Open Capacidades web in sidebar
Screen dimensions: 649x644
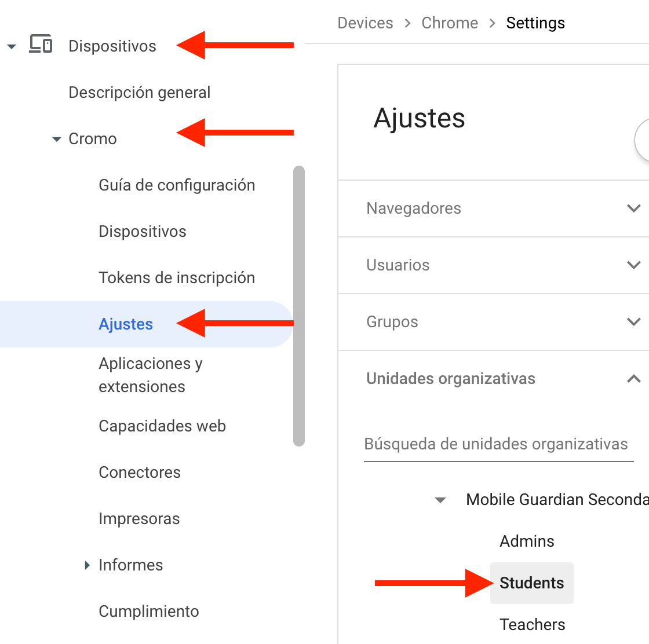(162, 426)
